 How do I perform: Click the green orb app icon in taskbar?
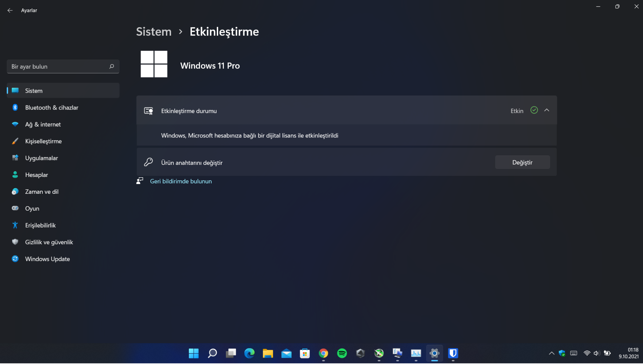coord(379,353)
